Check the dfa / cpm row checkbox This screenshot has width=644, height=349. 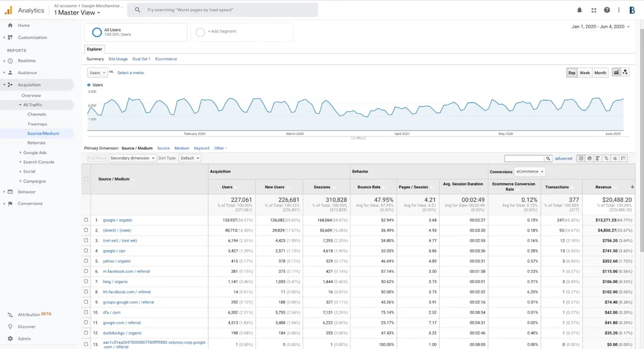[x=86, y=312]
